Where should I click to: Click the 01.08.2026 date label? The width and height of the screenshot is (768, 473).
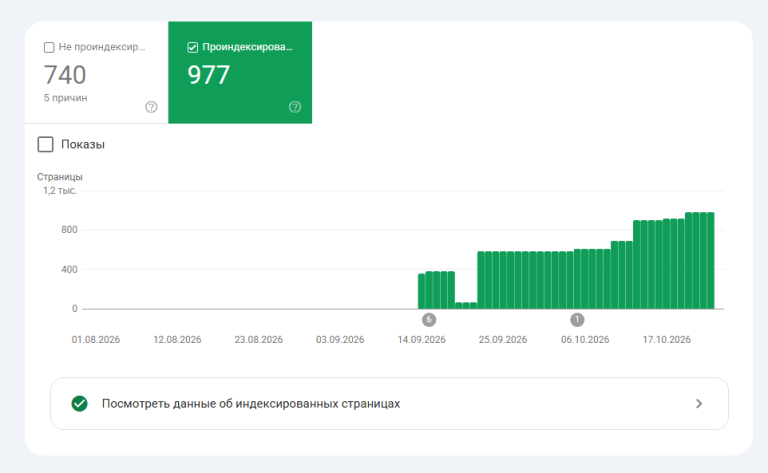[x=96, y=340]
